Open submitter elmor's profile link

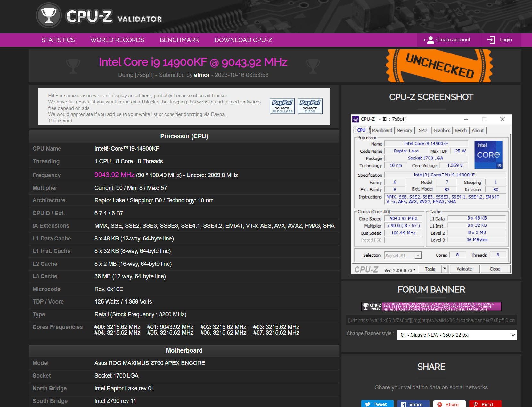[x=202, y=75]
